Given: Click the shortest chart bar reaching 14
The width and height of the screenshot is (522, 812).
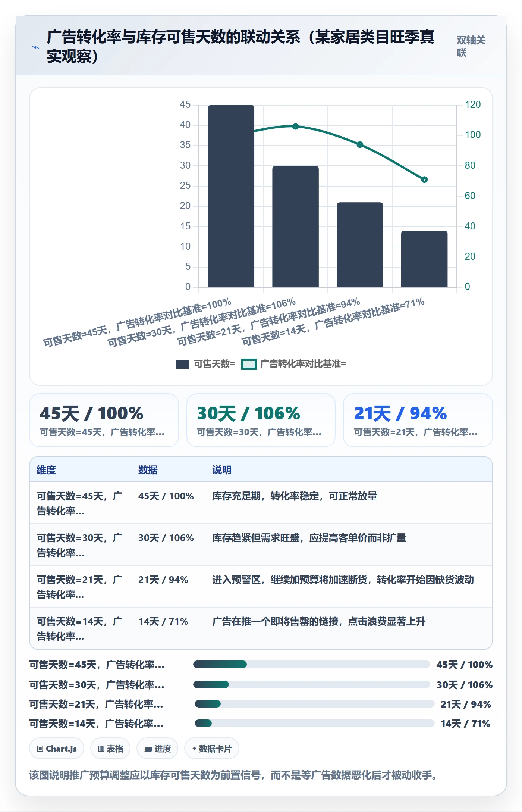Looking at the screenshot, I should tap(424, 259).
